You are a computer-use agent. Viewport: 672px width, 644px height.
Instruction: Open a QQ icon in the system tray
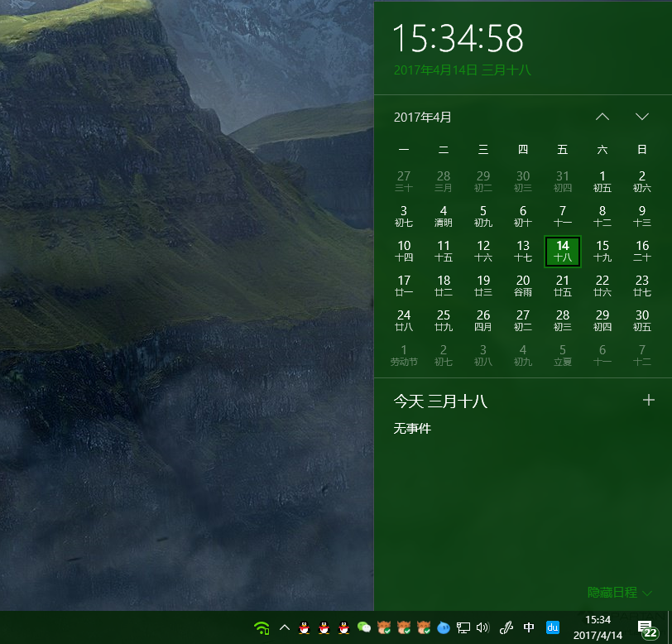(305, 628)
